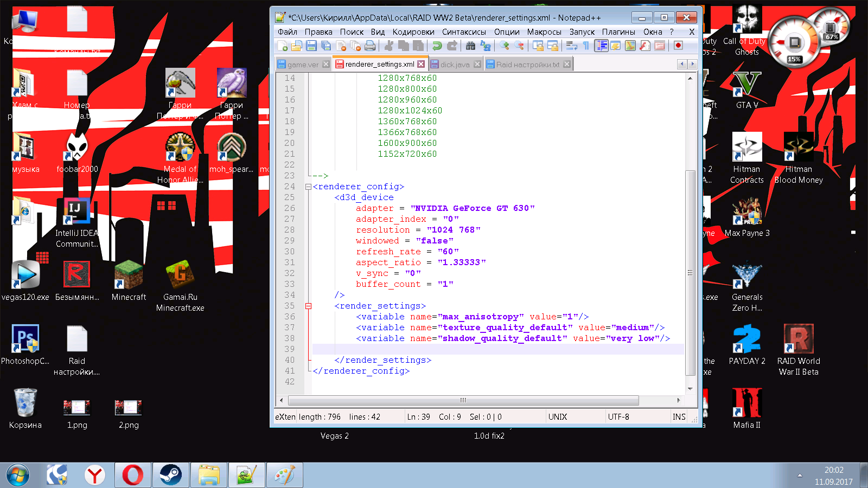Click the vertical scrollbar thumb

click(690, 273)
